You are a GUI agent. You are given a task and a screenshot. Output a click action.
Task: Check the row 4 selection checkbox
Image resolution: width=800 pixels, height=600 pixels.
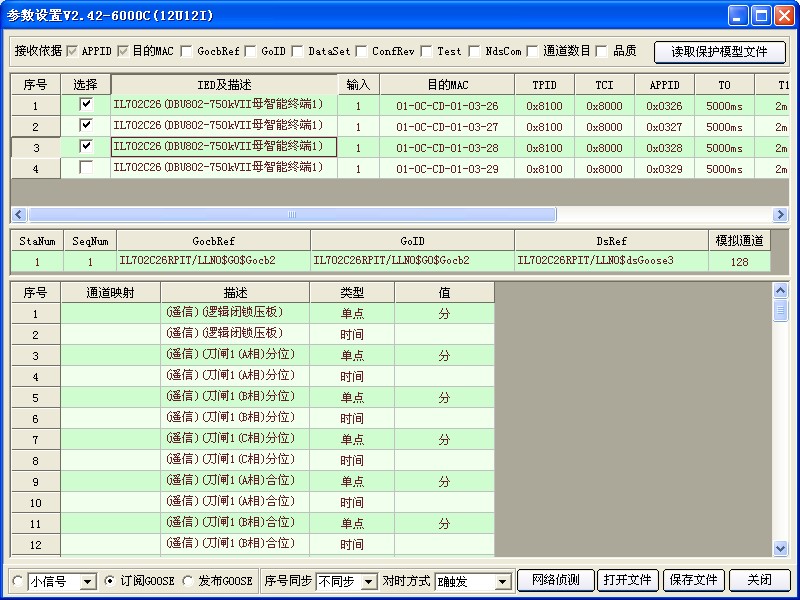pyautogui.click(x=86, y=168)
